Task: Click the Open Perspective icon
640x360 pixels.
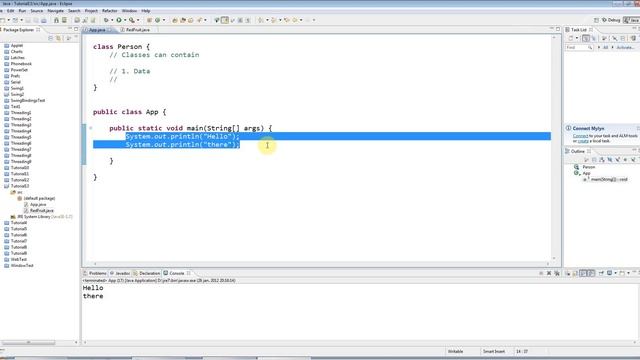Action: coord(596,20)
